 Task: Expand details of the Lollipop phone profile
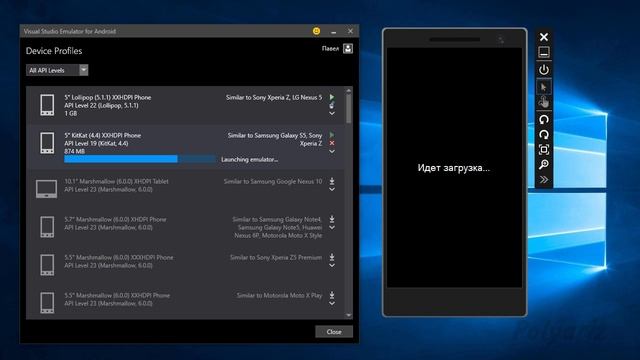click(332, 113)
